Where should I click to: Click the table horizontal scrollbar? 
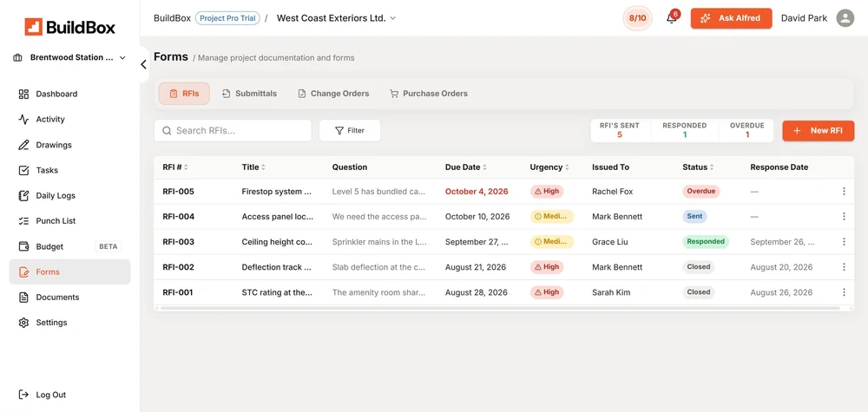click(x=501, y=308)
